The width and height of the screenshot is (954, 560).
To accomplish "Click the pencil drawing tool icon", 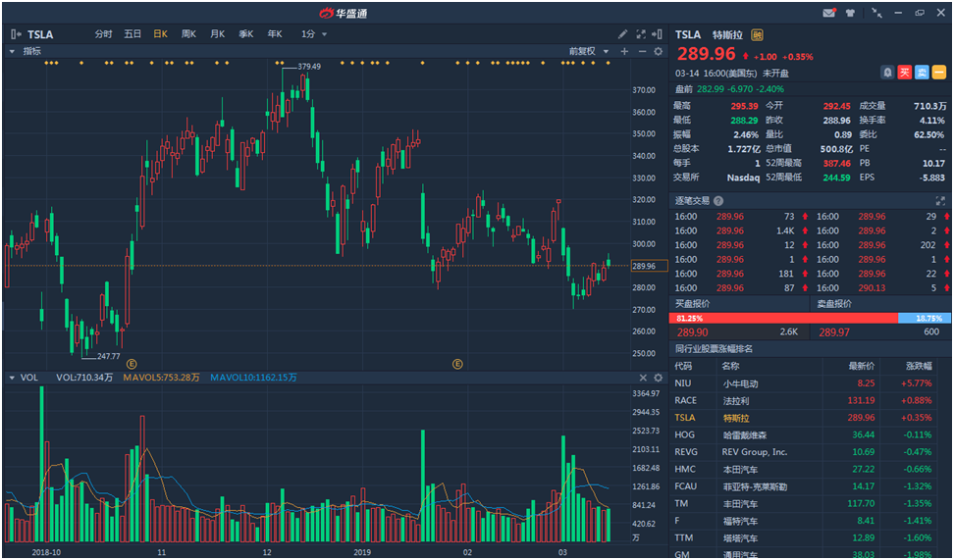I will [622, 33].
